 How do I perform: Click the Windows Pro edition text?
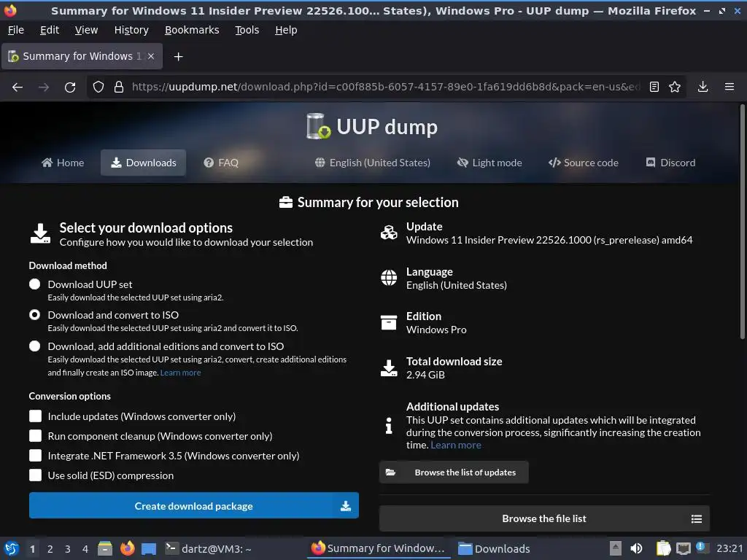pos(436,330)
